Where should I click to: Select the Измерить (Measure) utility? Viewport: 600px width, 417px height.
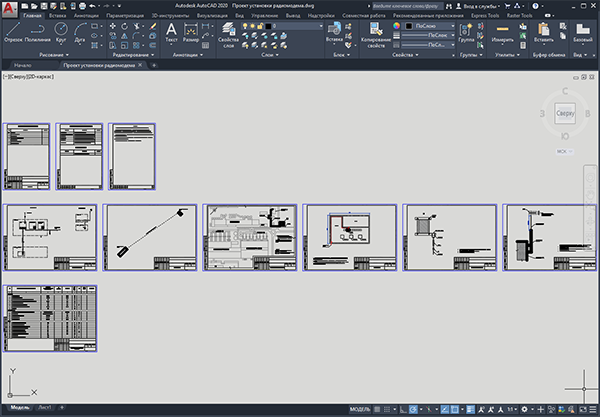[502, 31]
